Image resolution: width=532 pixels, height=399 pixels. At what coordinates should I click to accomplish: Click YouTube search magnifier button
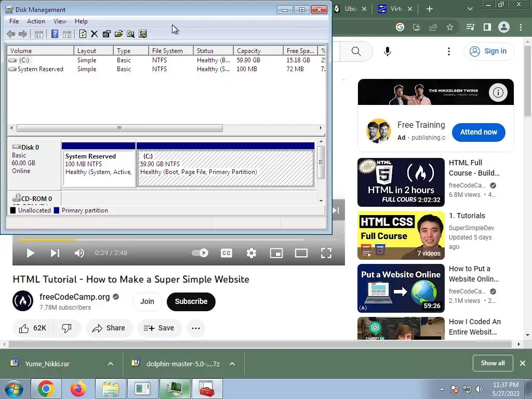point(356,51)
